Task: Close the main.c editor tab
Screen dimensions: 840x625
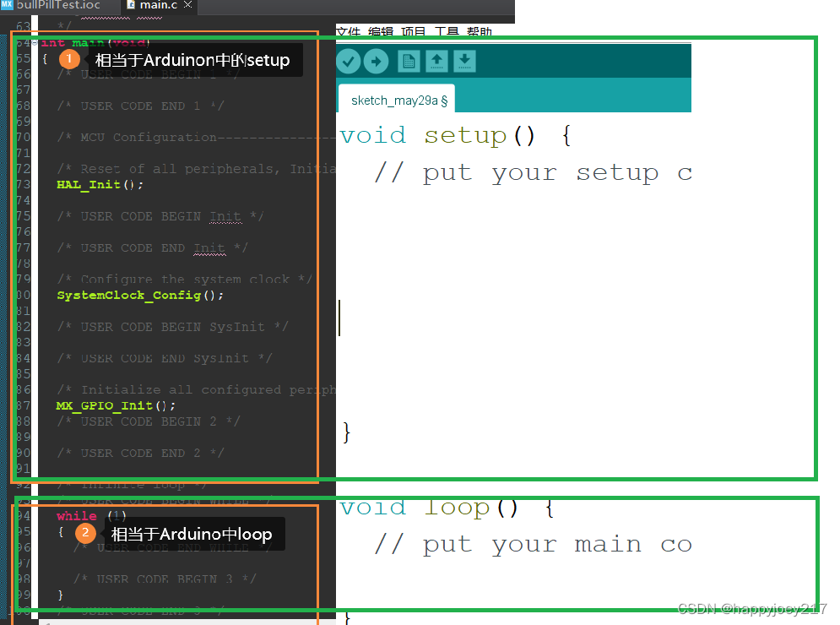Action: (x=187, y=5)
